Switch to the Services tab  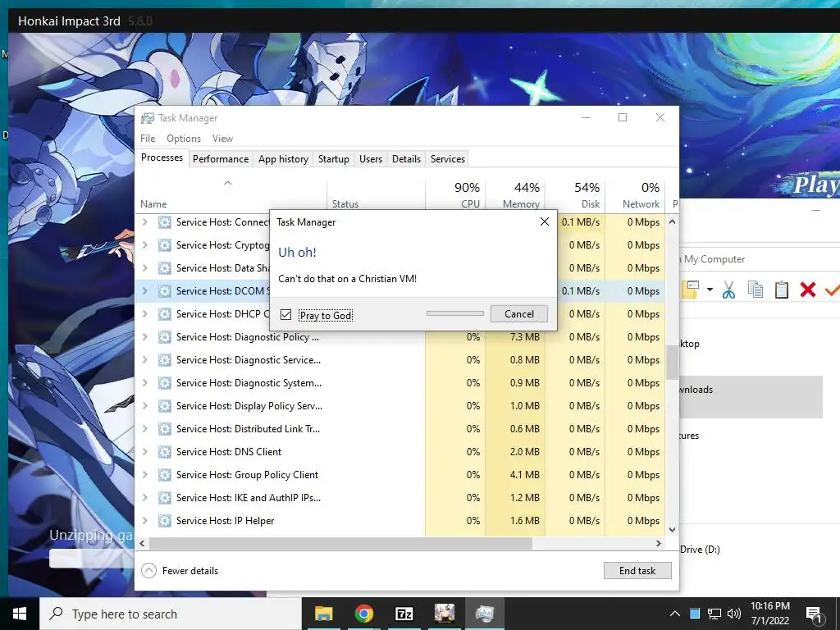pyautogui.click(x=447, y=159)
